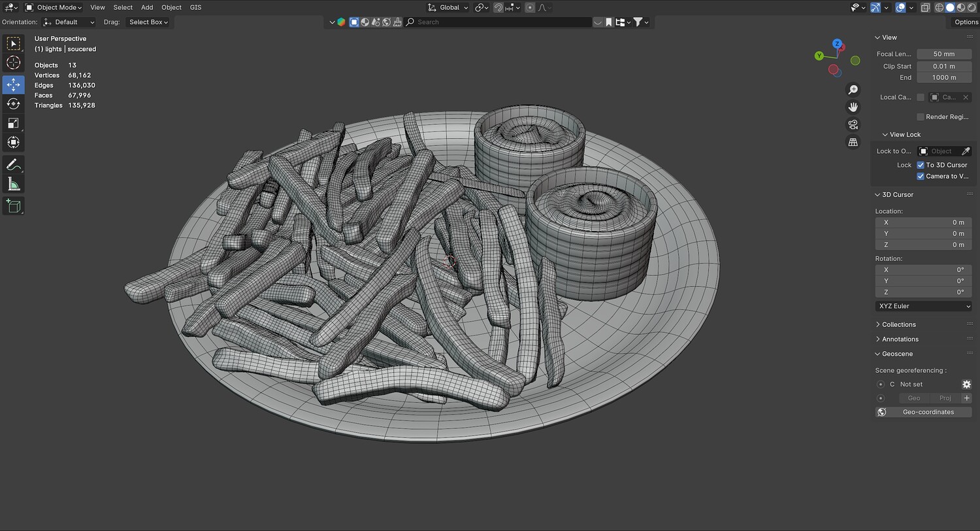Open the Object Mode dropdown

pos(54,8)
